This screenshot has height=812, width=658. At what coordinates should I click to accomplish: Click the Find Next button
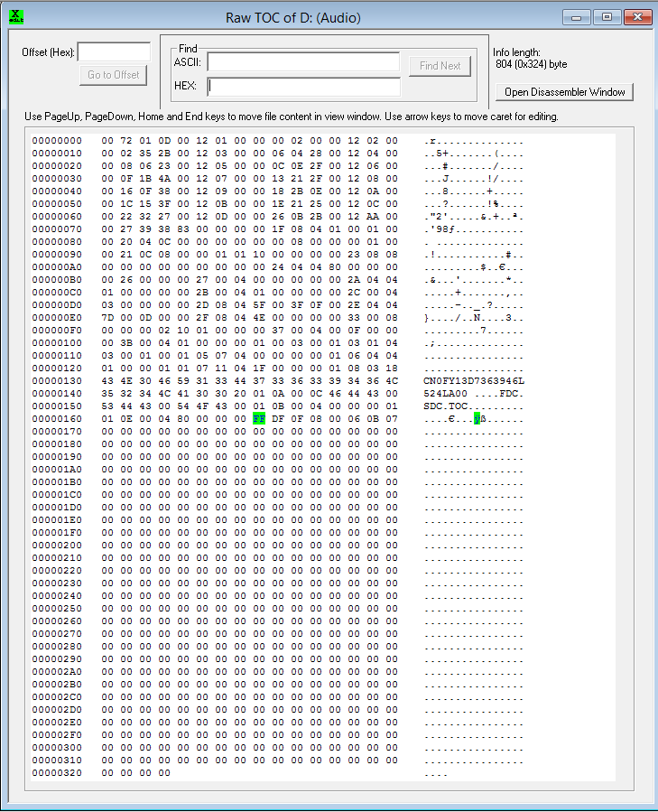click(x=440, y=66)
